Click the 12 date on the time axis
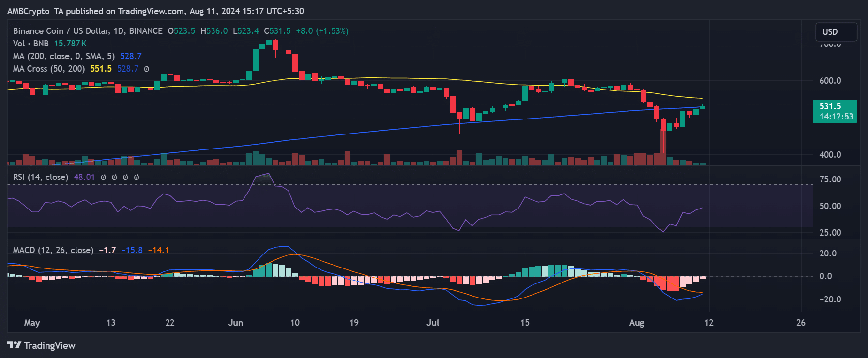The height and width of the screenshot is (358, 868). pyautogui.click(x=709, y=323)
